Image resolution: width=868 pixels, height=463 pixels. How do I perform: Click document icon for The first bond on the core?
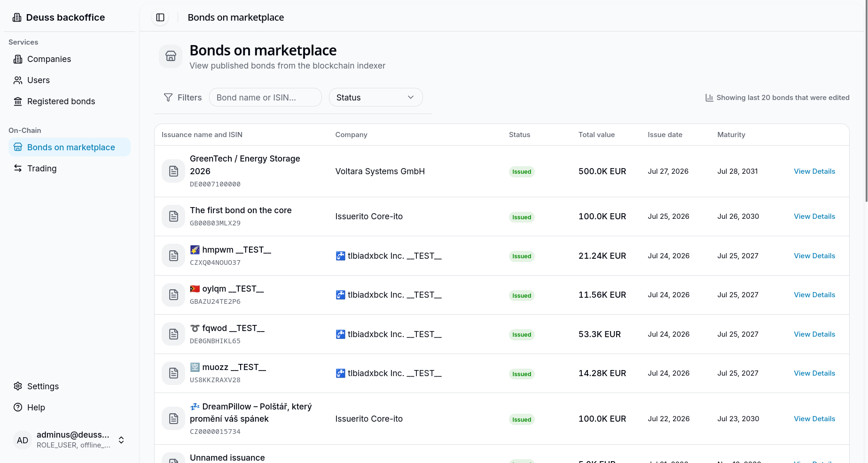173,216
